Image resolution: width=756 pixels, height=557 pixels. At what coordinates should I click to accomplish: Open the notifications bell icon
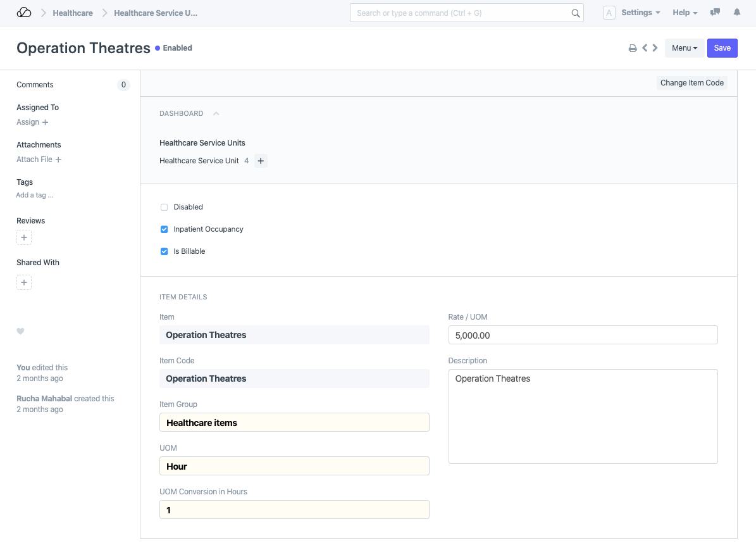tap(737, 13)
